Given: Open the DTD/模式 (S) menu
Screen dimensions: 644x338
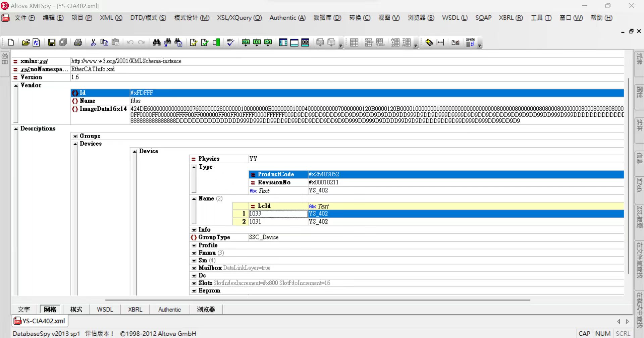Looking at the screenshot, I should pos(148,18).
